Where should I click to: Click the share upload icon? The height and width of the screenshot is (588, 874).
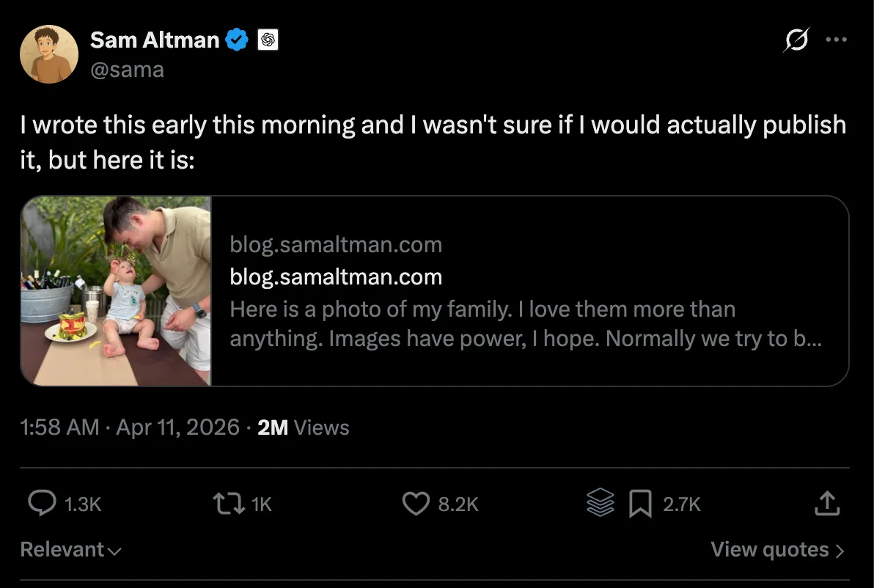(x=826, y=503)
